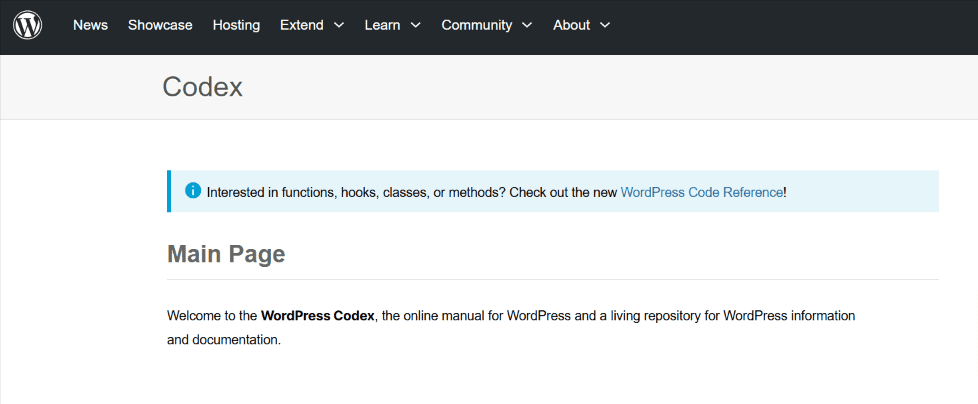Click the 'Interested in functions, hooks' notice text
Image resolution: width=978 pixels, height=404 pixels.
(496, 192)
